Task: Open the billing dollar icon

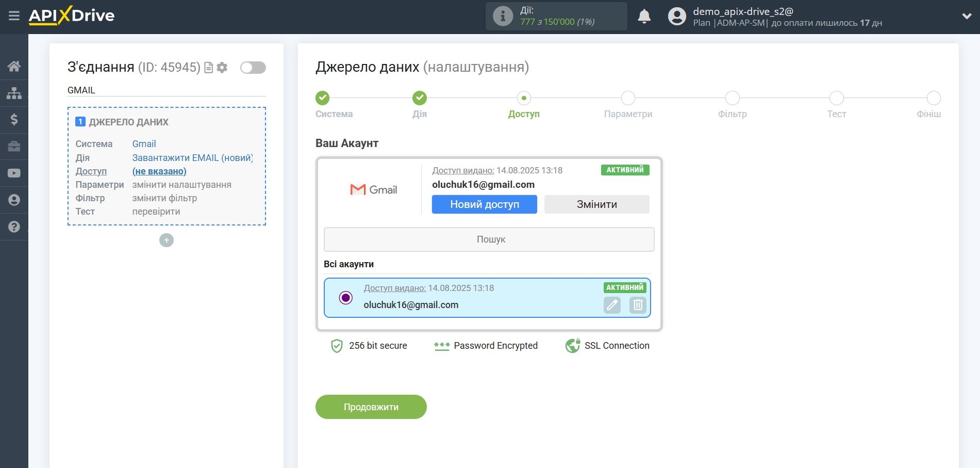Action: pos(14,120)
